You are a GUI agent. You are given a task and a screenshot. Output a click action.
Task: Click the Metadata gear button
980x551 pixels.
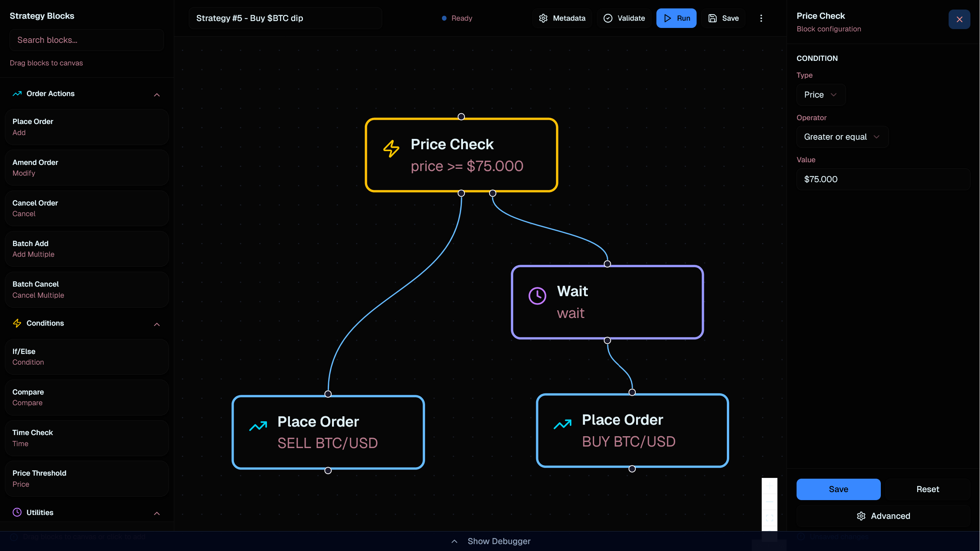562,18
